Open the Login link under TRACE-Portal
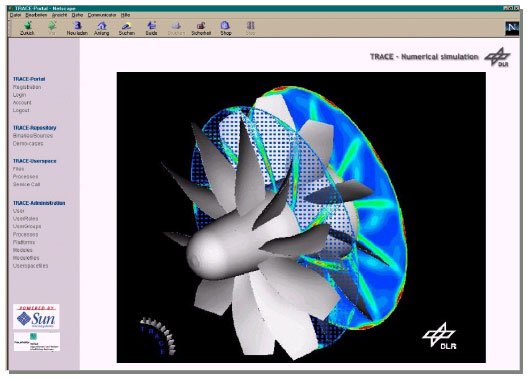 click(x=19, y=95)
